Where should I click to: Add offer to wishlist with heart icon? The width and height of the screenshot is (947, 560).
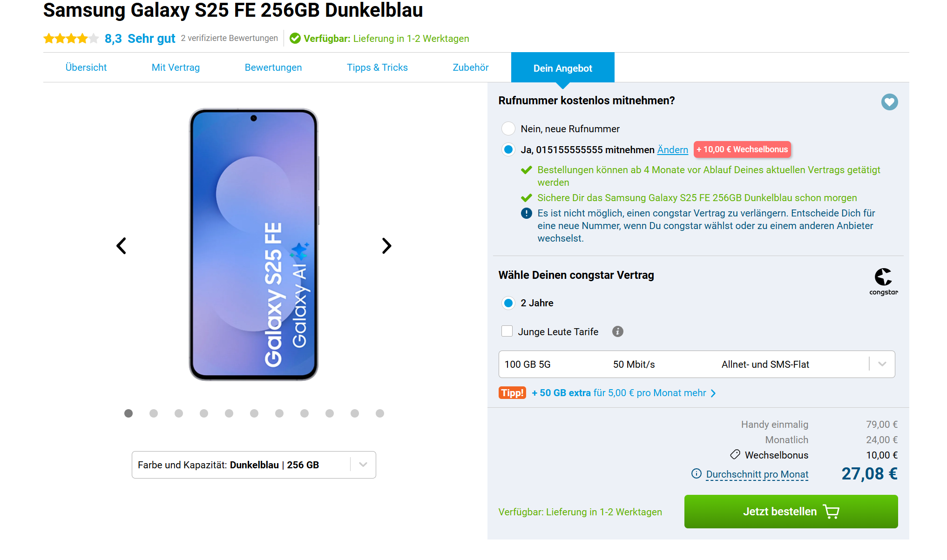[889, 102]
